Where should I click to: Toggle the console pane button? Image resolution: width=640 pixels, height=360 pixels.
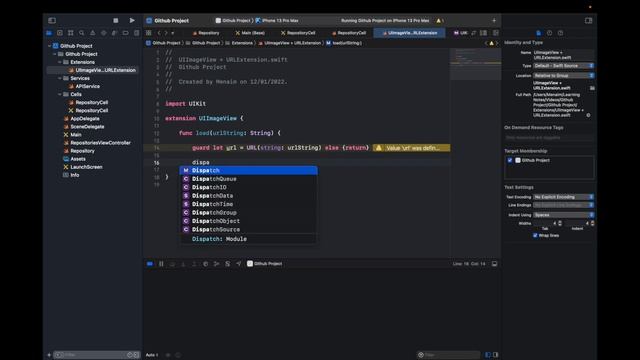click(496, 355)
